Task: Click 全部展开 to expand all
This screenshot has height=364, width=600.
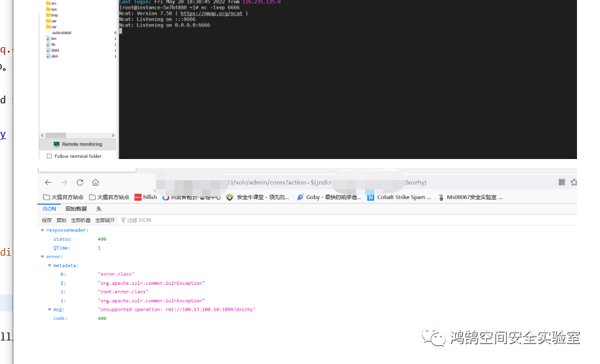Action: pyautogui.click(x=105, y=220)
